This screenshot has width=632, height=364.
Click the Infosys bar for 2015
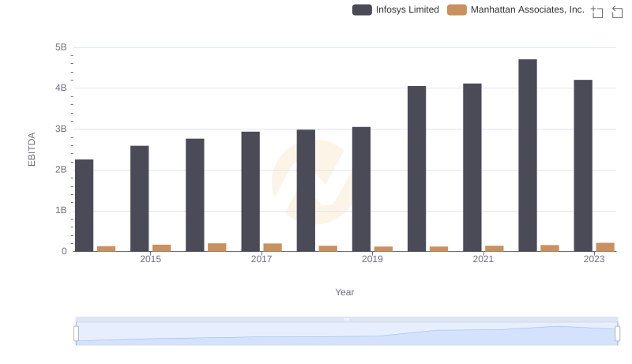pos(140,198)
